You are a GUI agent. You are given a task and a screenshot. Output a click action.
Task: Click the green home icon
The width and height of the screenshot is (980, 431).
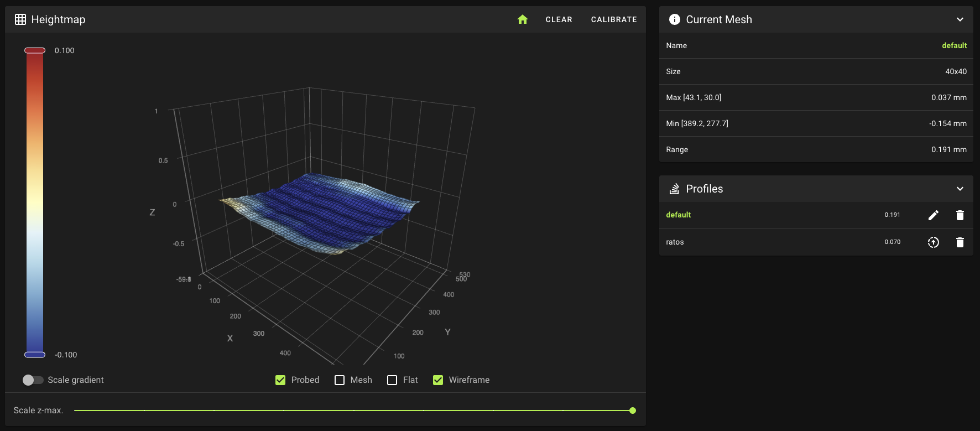point(523,19)
